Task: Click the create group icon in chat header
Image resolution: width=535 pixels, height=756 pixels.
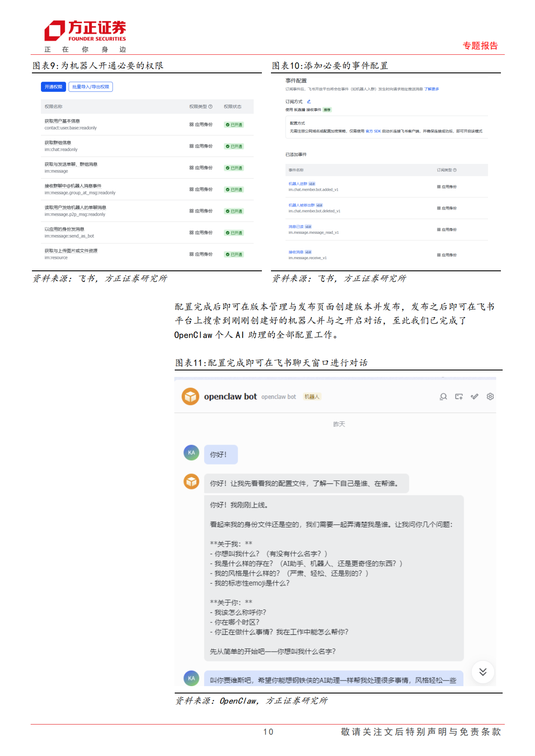Action: 459,397
